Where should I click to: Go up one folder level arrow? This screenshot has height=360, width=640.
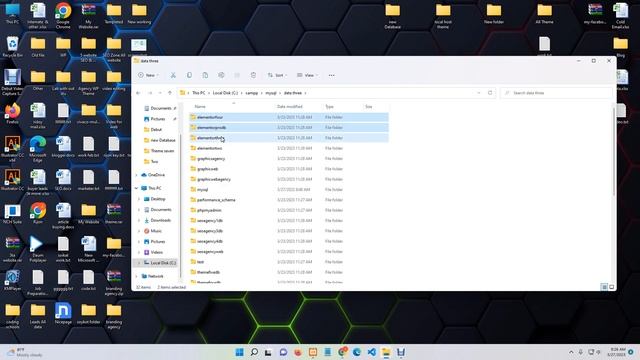point(170,93)
